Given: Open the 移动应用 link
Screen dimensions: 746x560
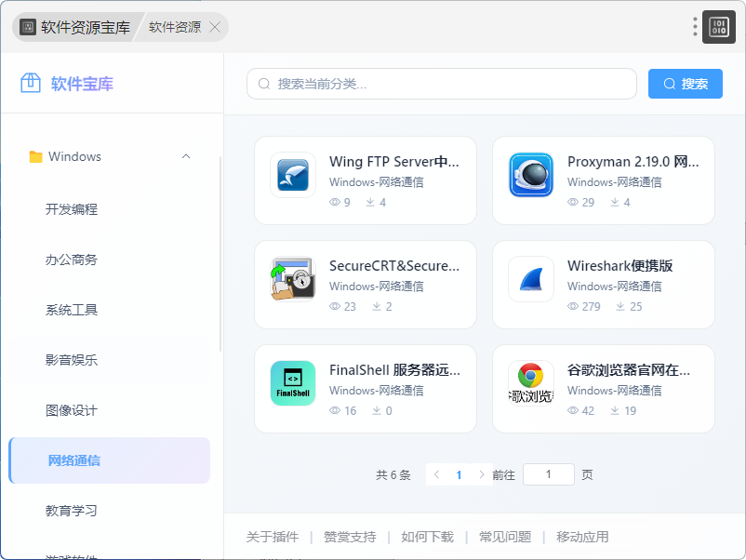Looking at the screenshot, I should click(582, 537).
